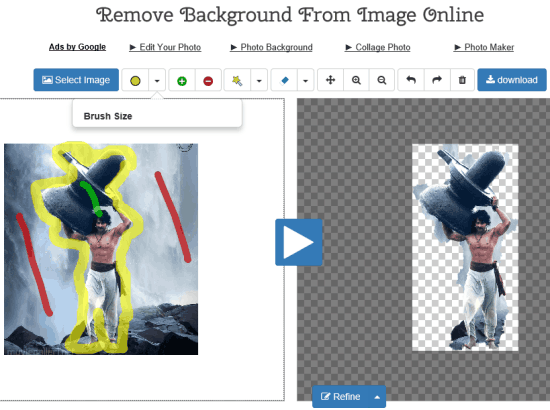Viewport: 550px width, 410px height.
Task: Click the Select Image button
Action: (x=76, y=80)
